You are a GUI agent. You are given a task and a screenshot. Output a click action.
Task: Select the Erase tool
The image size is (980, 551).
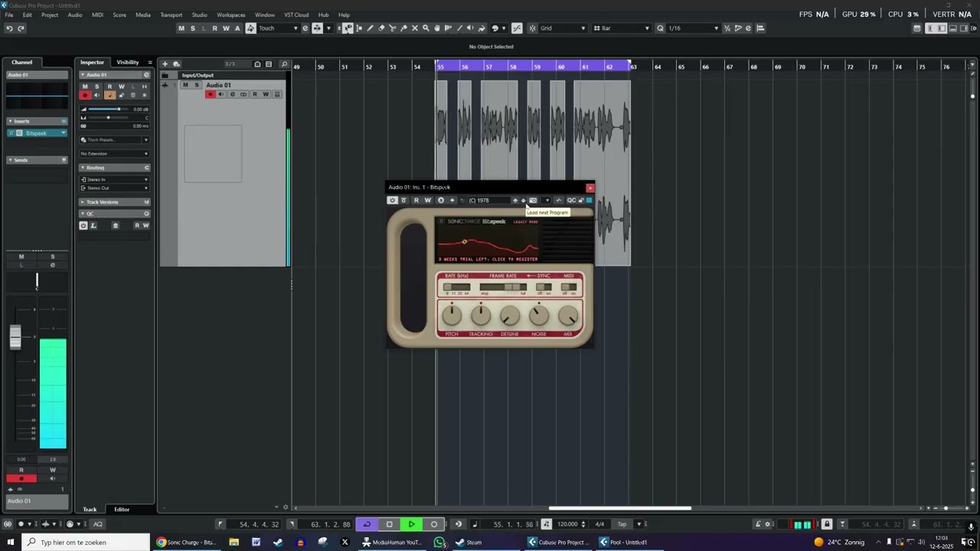(x=381, y=28)
